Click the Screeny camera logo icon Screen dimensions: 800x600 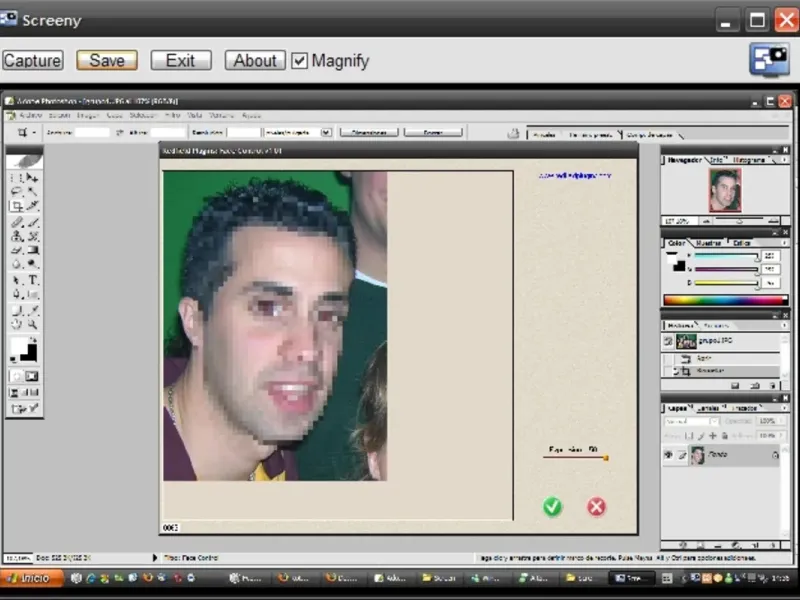(x=769, y=59)
